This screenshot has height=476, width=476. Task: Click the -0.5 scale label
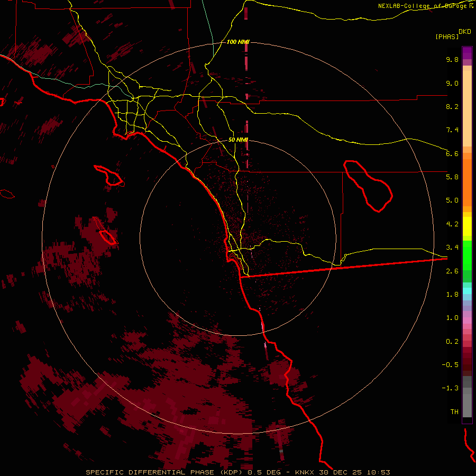(x=450, y=365)
